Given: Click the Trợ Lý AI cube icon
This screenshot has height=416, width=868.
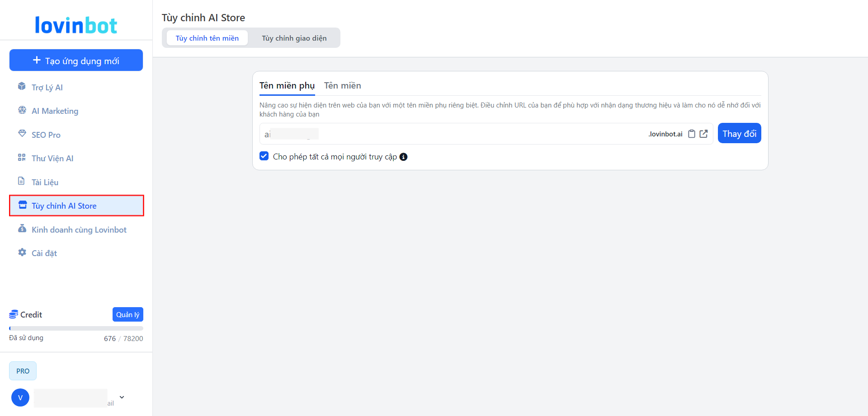Looking at the screenshot, I should [x=22, y=86].
